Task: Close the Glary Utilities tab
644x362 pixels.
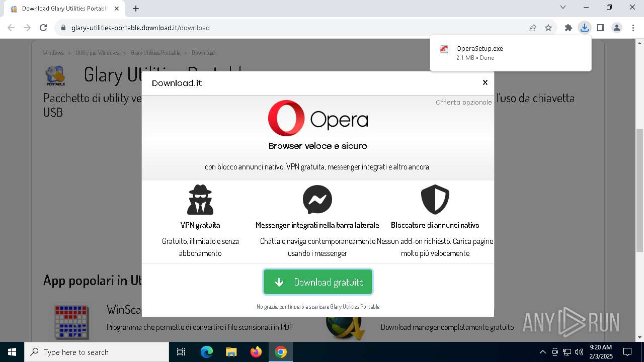Action: 117,9
